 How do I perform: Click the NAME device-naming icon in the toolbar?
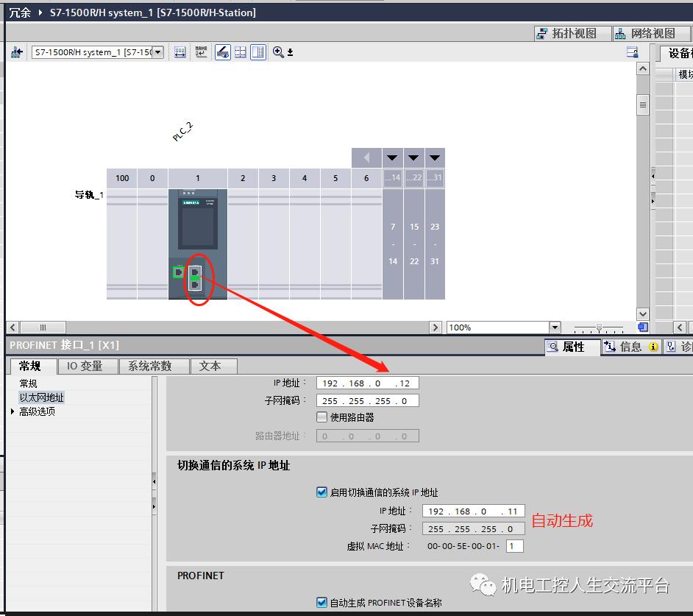(201, 52)
